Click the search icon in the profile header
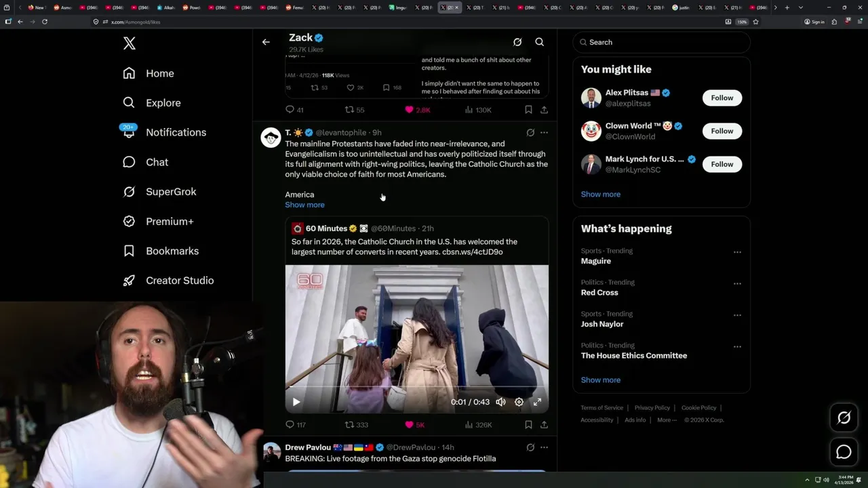Viewport: 868px width, 488px height. point(540,42)
